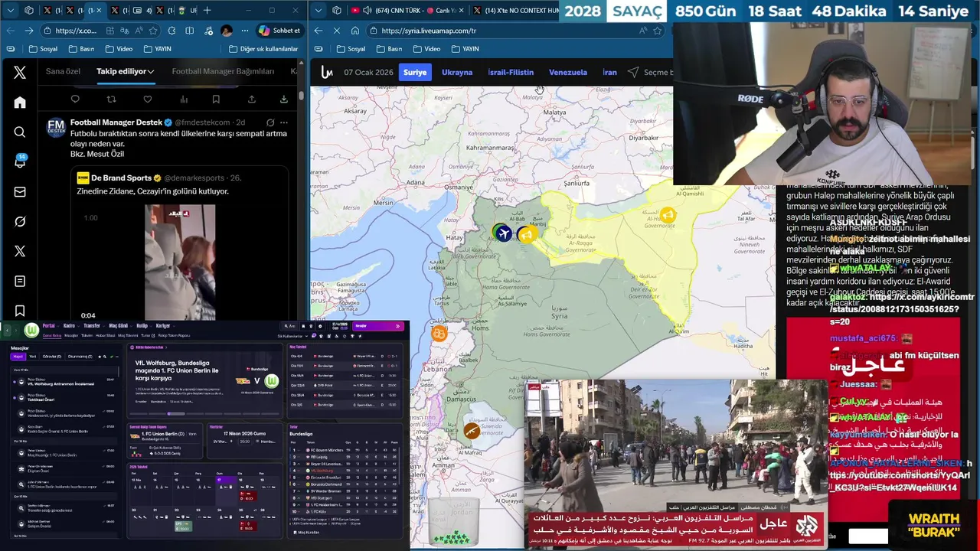
Task: Open tab search chevron in right browser
Action: [x=318, y=11]
